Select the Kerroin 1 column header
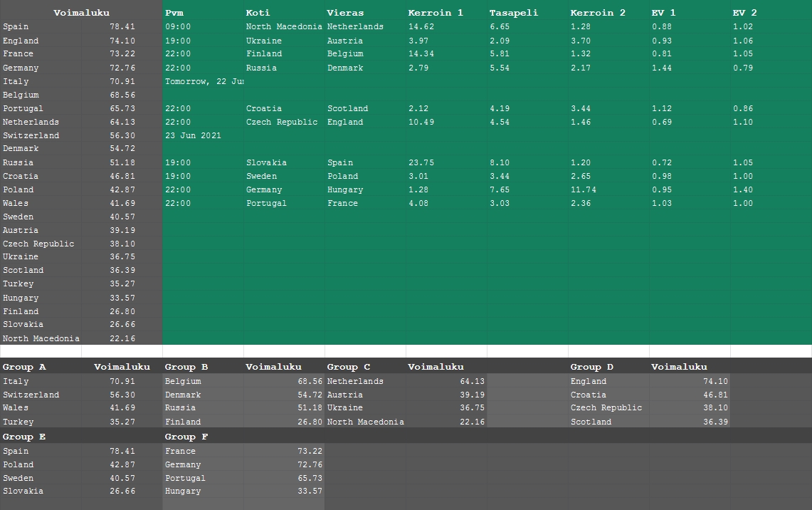 pyautogui.click(x=436, y=13)
